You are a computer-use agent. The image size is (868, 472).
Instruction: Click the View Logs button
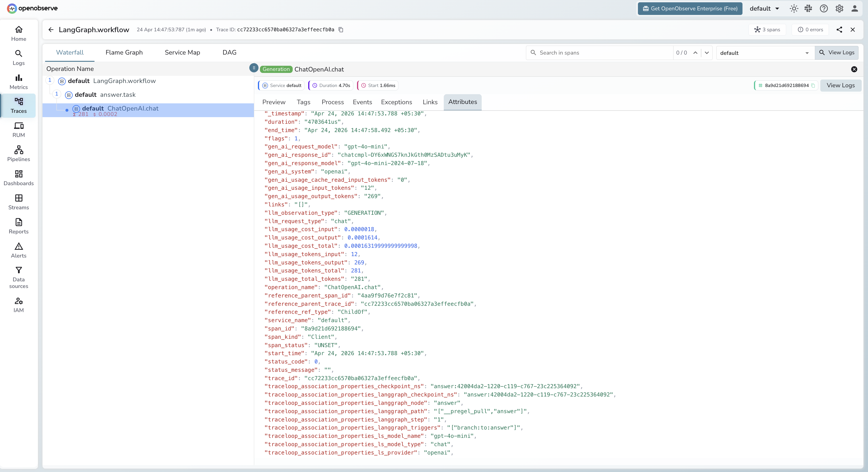837,53
